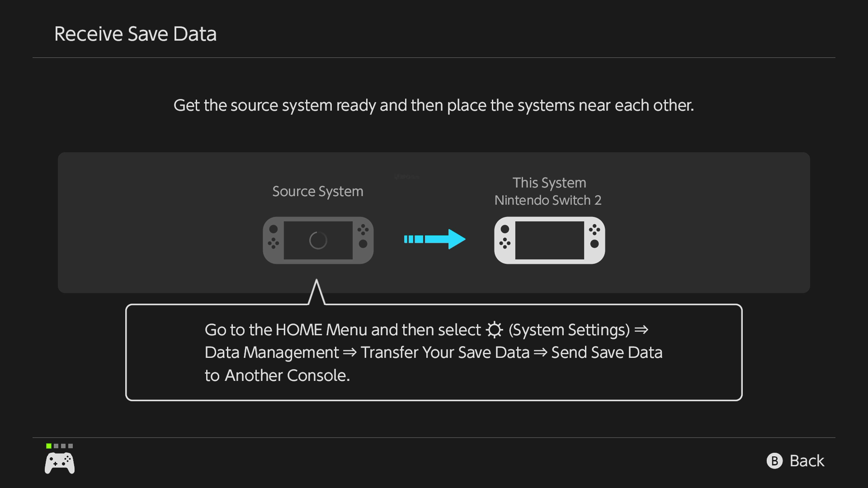Select the Back label
The width and height of the screenshot is (868, 488).
807,461
